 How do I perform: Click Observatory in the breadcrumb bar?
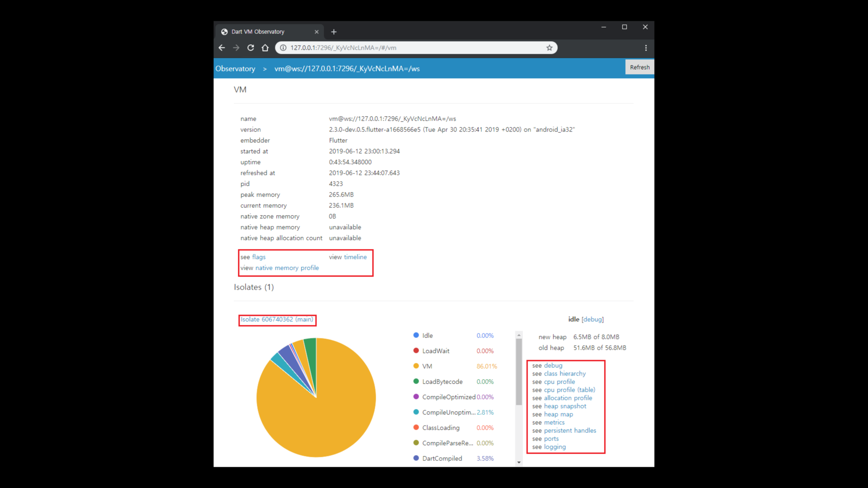(x=235, y=69)
